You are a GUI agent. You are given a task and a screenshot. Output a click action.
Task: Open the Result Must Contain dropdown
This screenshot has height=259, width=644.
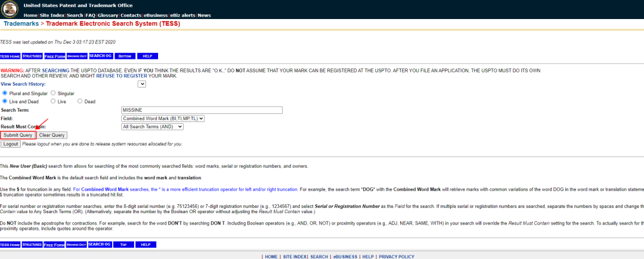tap(152, 127)
